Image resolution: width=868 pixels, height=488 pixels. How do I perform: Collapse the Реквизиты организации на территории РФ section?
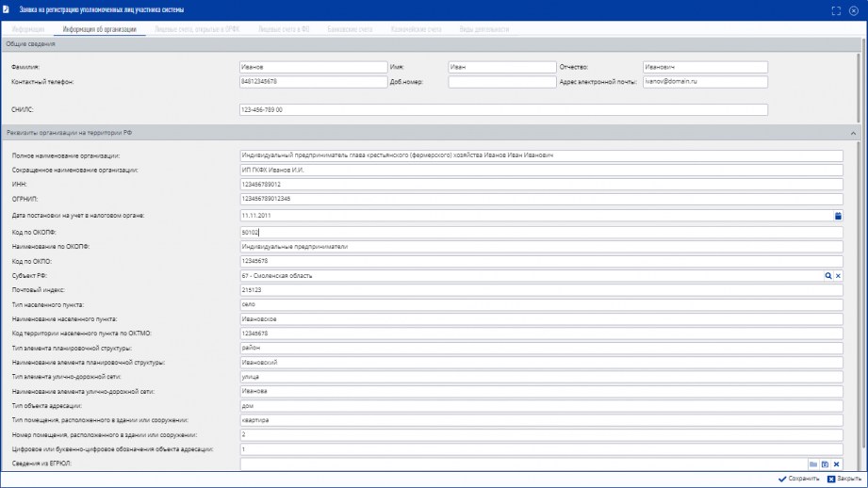tap(853, 134)
